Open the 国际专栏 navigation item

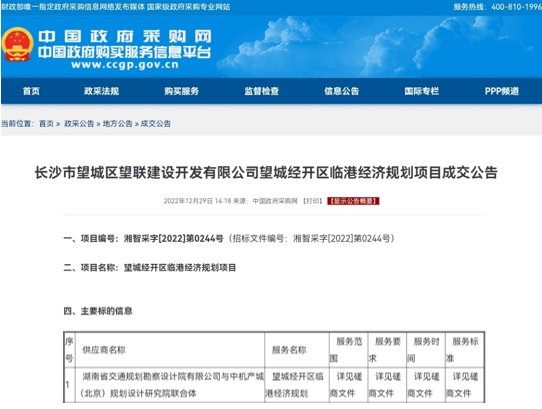point(422,91)
